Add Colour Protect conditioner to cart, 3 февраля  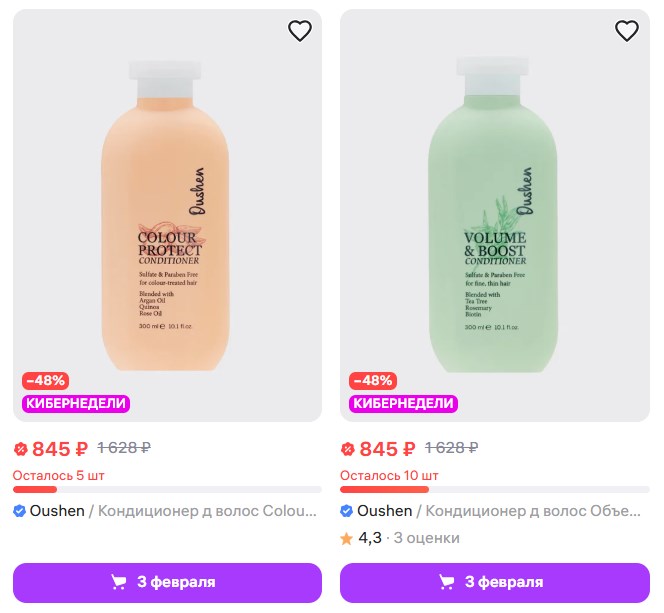(167, 582)
